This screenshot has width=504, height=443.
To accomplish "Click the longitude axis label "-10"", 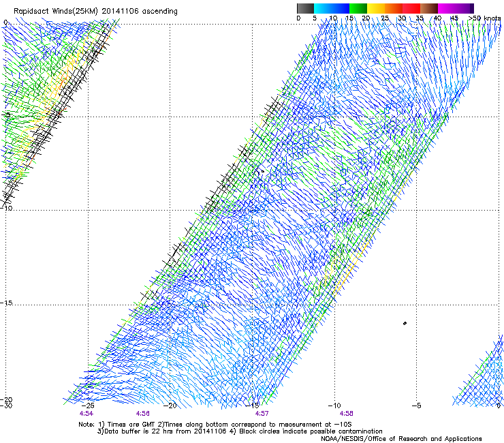I will (334, 406).
